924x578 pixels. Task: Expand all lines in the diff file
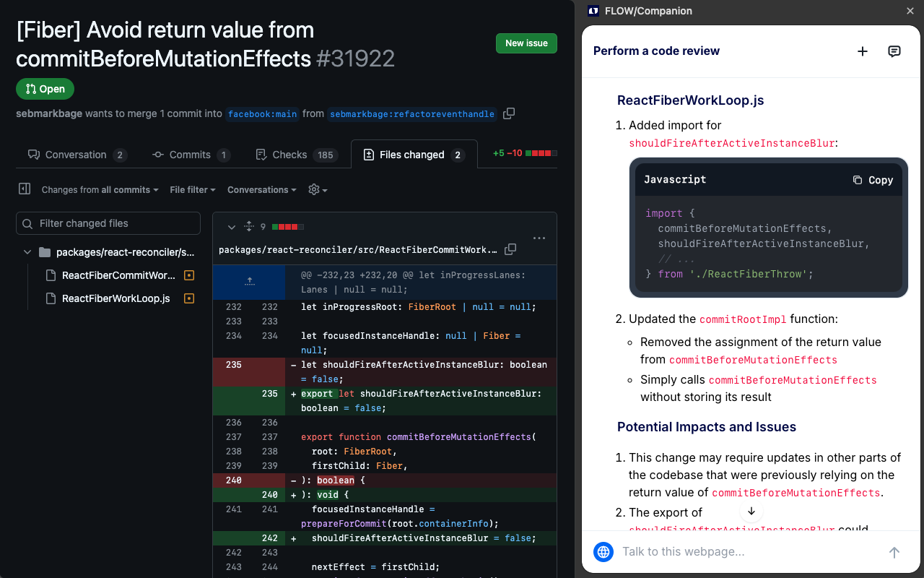(x=249, y=227)
